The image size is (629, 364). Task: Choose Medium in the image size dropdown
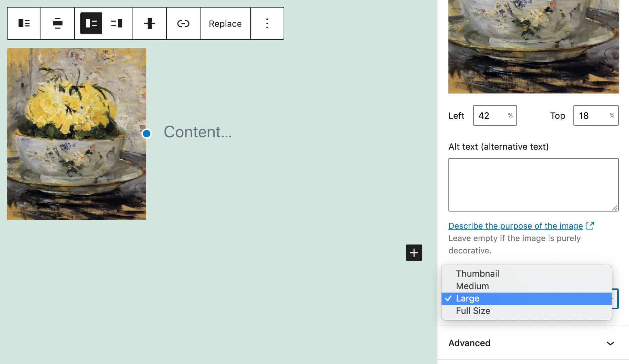[472, 286]
